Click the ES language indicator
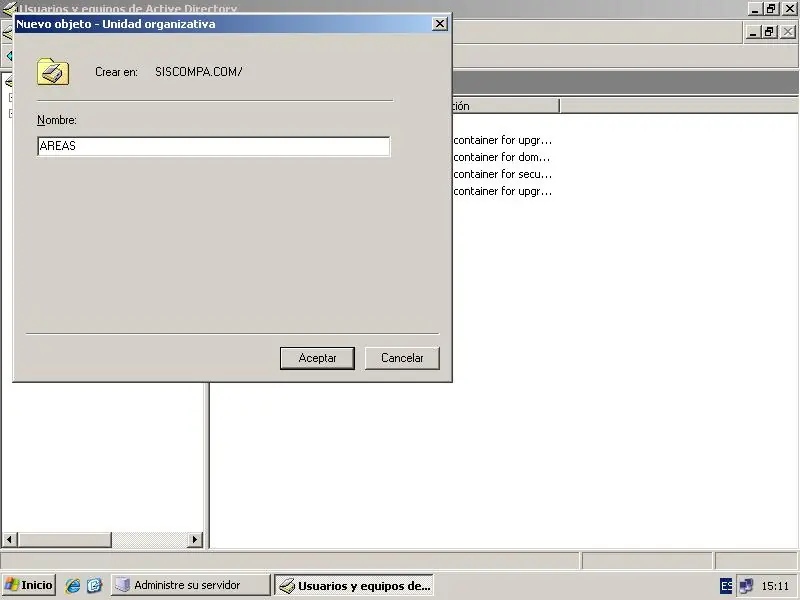The height and width of the screenshot is (600, 800). point(726,586)
